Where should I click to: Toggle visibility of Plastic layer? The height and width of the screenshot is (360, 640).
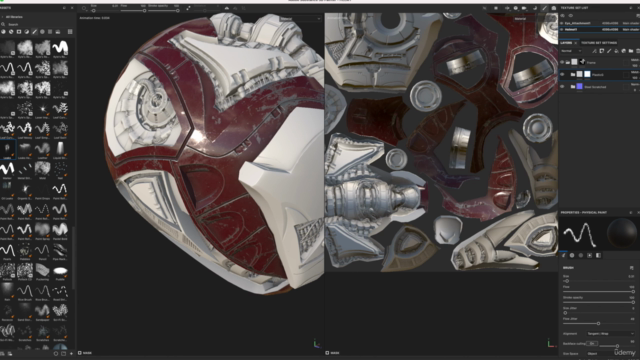tap(562, 75)
